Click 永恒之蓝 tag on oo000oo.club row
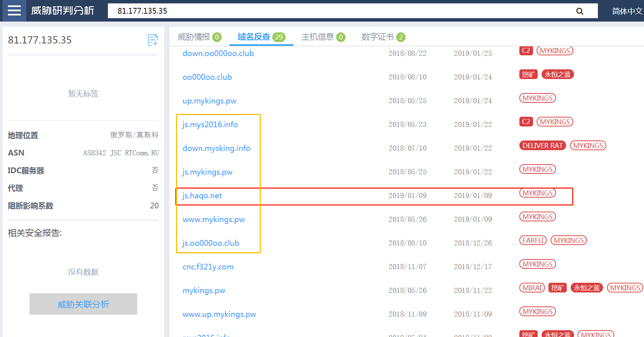The height and width of the screenshot is (337, 644). click(x=557, y=74)
